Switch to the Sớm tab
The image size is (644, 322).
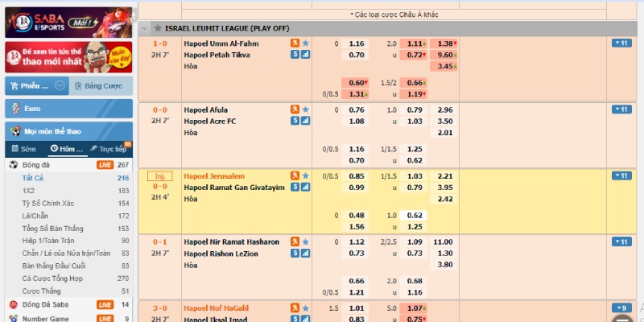tap(24, 149)
